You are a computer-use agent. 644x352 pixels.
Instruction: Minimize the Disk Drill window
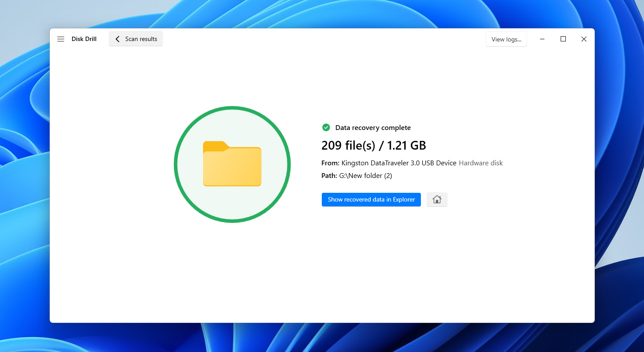[x=542, y=39]
